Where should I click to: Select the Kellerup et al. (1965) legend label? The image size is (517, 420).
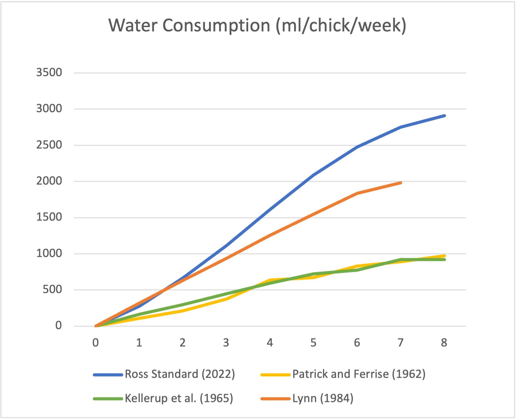pyautogui.click(x=179, y=398)
